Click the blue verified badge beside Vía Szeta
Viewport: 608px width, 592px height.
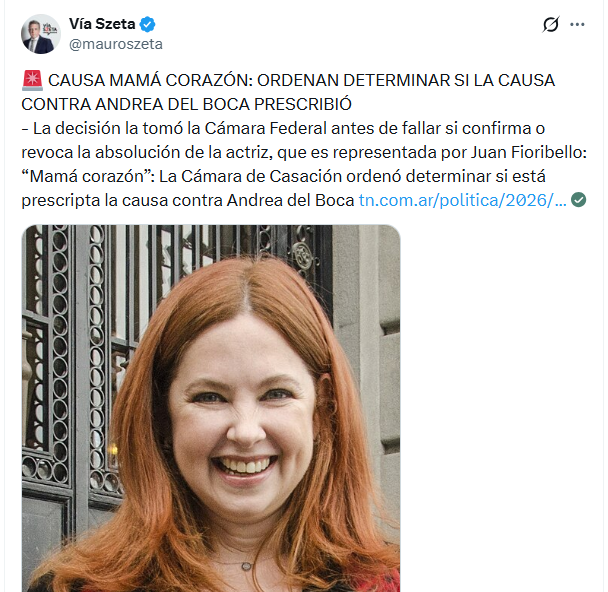point(147,24)
